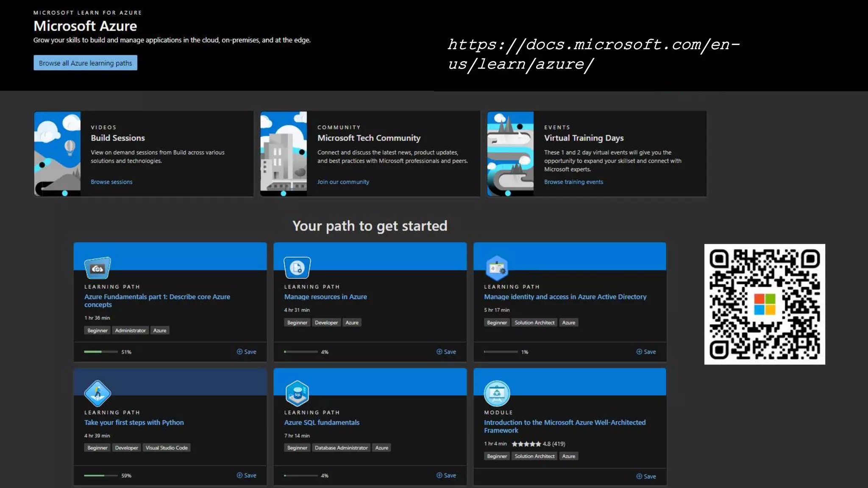This screenshot has height=488, width=868.
Task: Save the Manage resources in Azure path
Action: tap(446, 352)
